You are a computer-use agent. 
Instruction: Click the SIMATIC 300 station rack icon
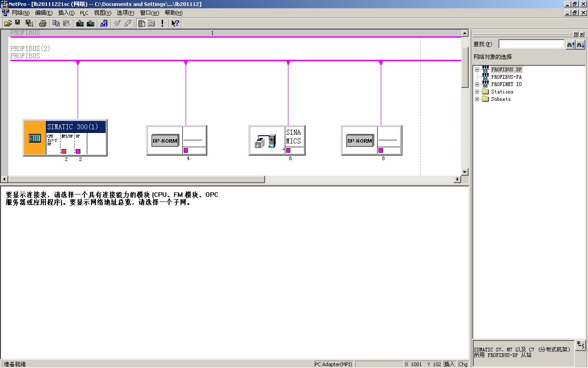(35, 138)
